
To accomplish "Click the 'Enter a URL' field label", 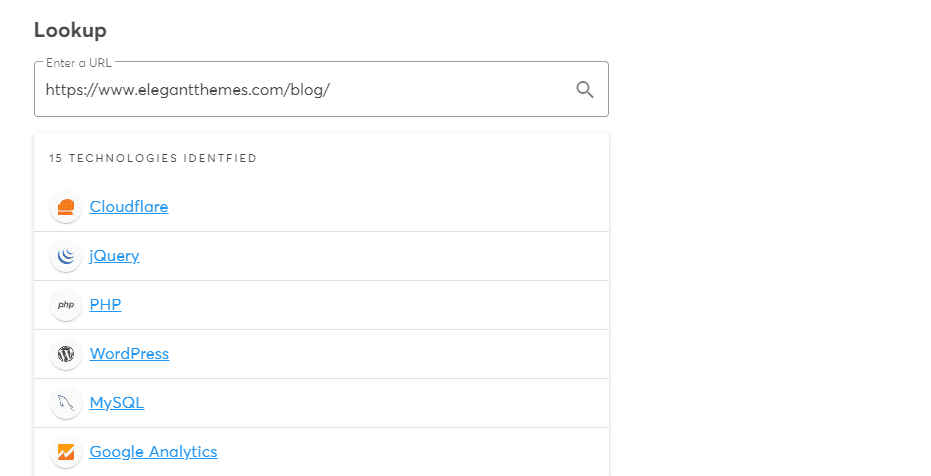I will click(79, 63).
